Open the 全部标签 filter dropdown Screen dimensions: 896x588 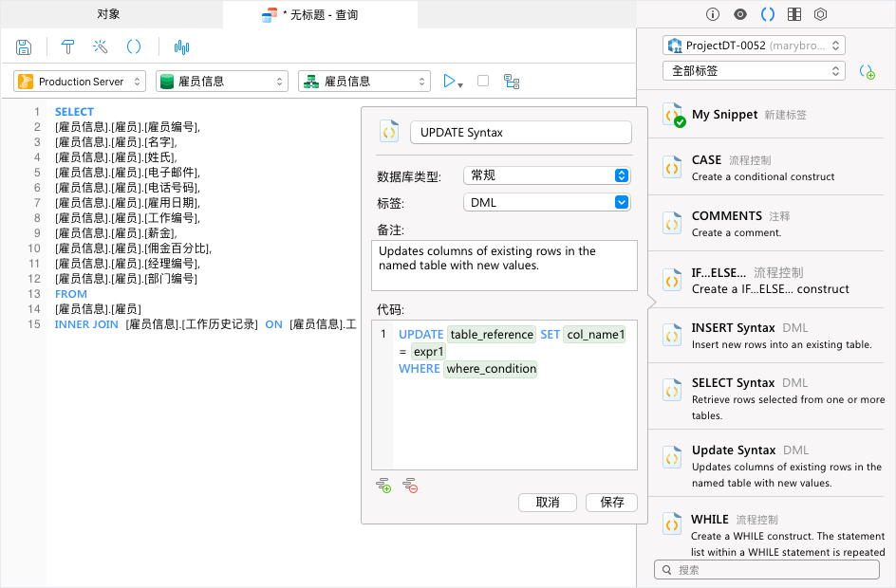tap(754, 71)
